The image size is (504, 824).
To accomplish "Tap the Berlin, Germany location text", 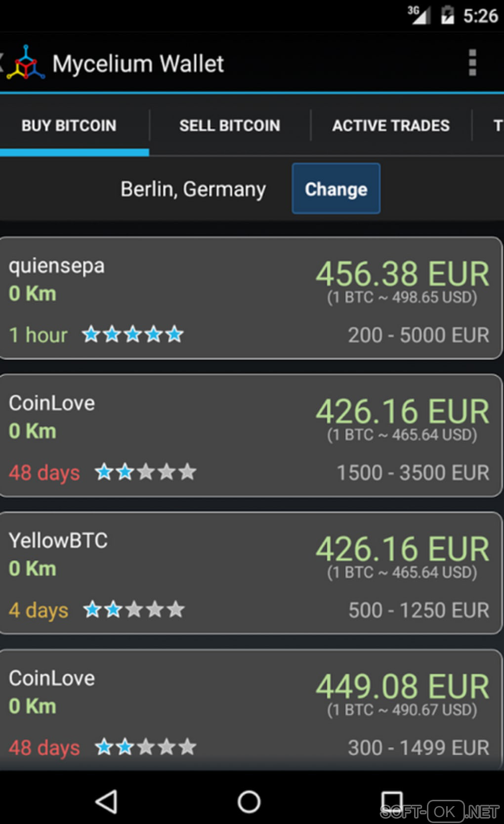I will tap(193, 189).
